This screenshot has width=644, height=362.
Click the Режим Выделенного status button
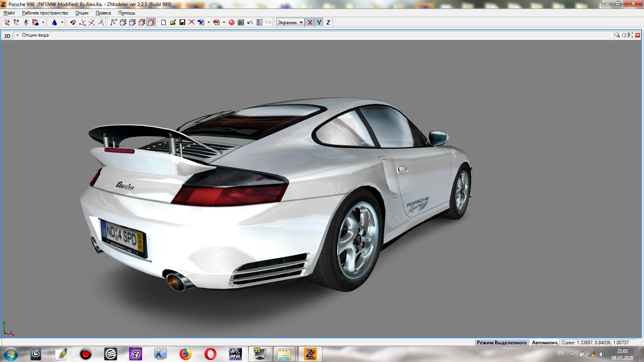tap(502, 343)
